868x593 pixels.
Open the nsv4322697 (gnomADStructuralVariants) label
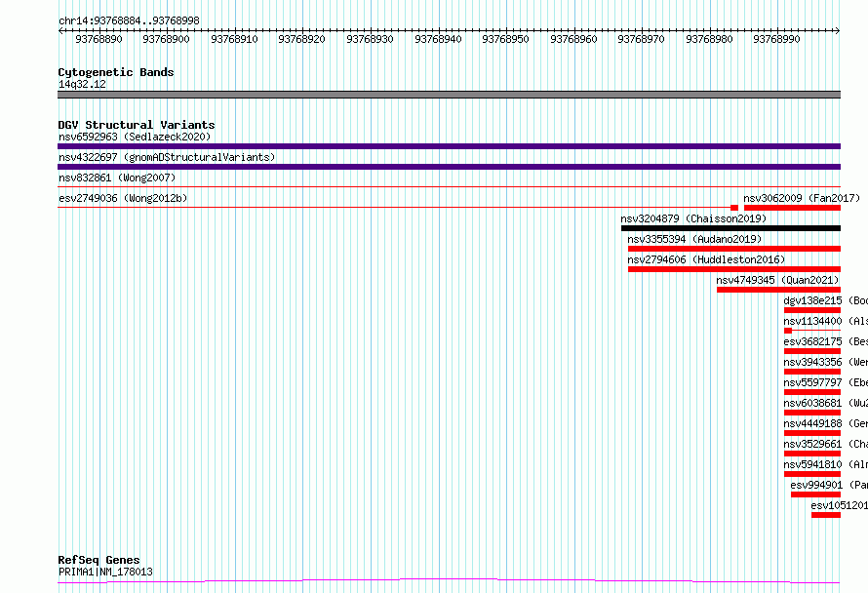click(x=167, y=157)
